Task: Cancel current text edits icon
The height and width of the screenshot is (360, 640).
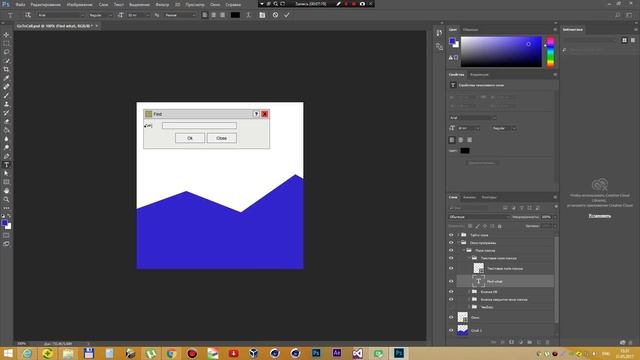Action: [x=276, y=15]
